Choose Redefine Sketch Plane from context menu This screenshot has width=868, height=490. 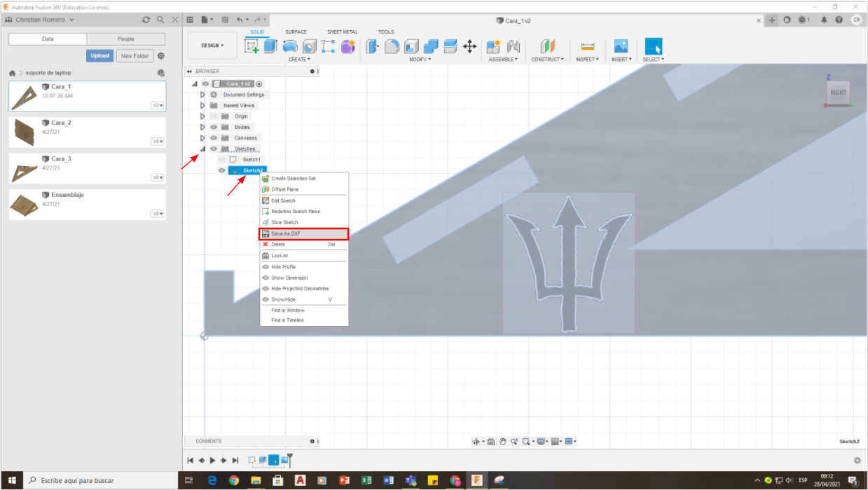tap(303, 212)
